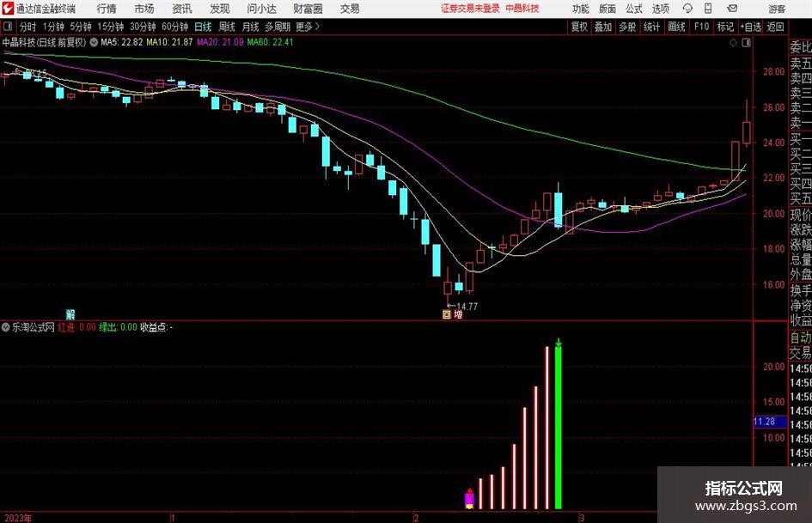Open the customer service headset icon
Image resolution: width=812 pixels, height=523 pixels.
[687, 9]
